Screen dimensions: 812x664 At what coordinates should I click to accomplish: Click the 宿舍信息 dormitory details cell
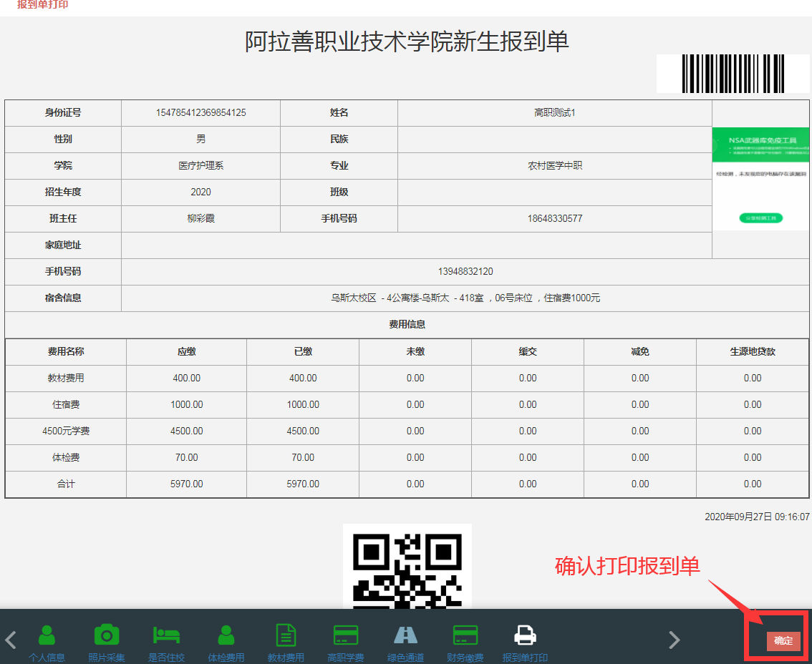coord(465,298)
